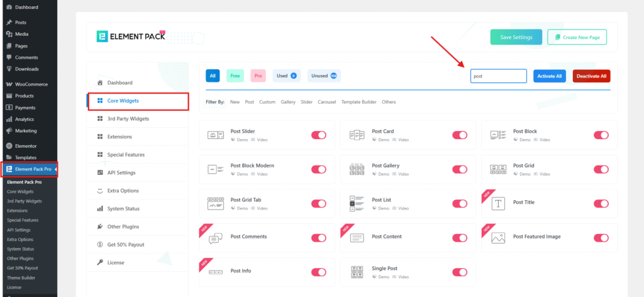644x297 pixels.
Task: Click the Post Block Modern widget icon
Action: pyautogui.click(x=216, y=169)
